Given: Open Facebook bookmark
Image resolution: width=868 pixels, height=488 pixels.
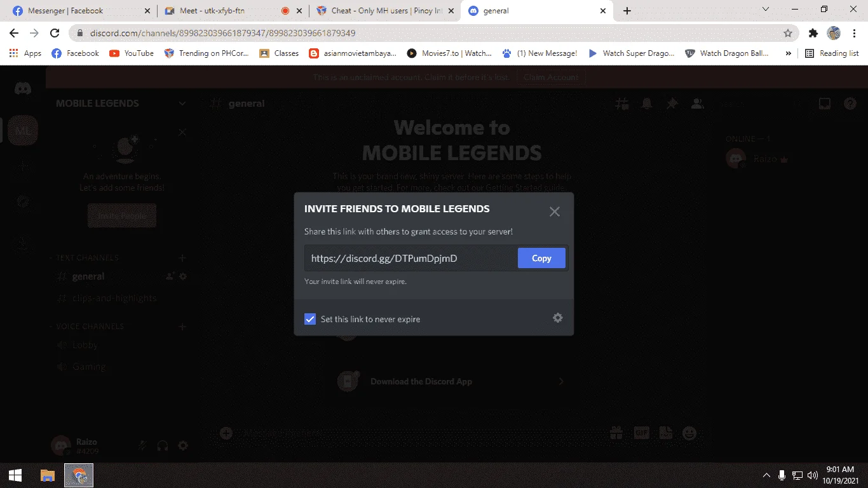Looking at the screenshot, I should pos(75,53).
